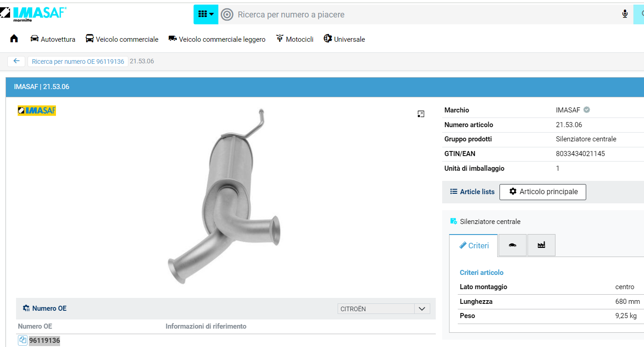Click the OE number 96119136 text
The height and width of the screenshot is (347, 644).
44,341
